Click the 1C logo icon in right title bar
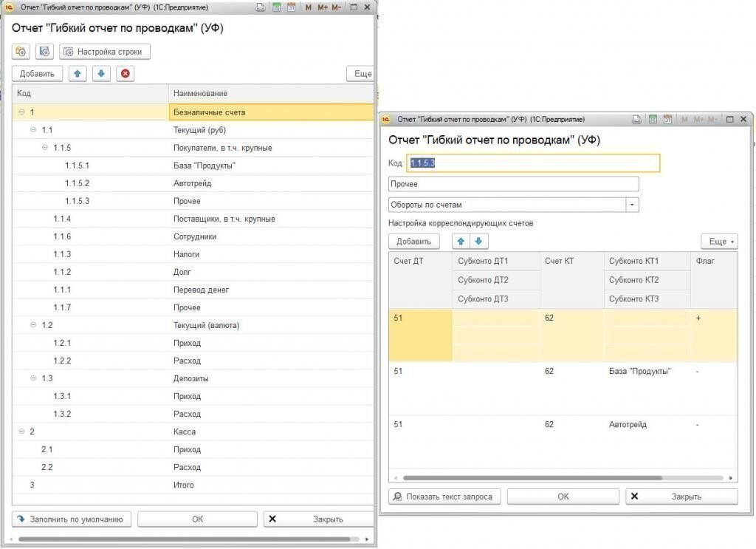 386,119
